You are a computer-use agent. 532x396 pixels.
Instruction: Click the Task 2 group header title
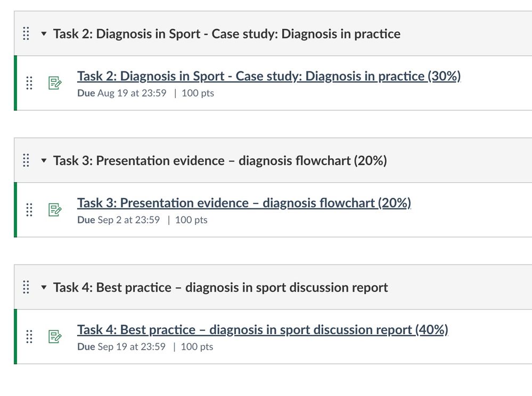[x=226, y=34]
